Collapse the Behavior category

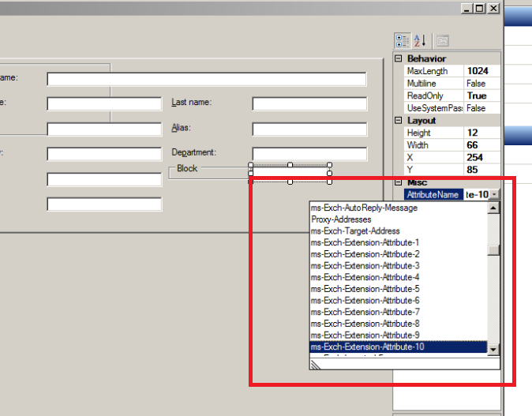tap(399, 58)
